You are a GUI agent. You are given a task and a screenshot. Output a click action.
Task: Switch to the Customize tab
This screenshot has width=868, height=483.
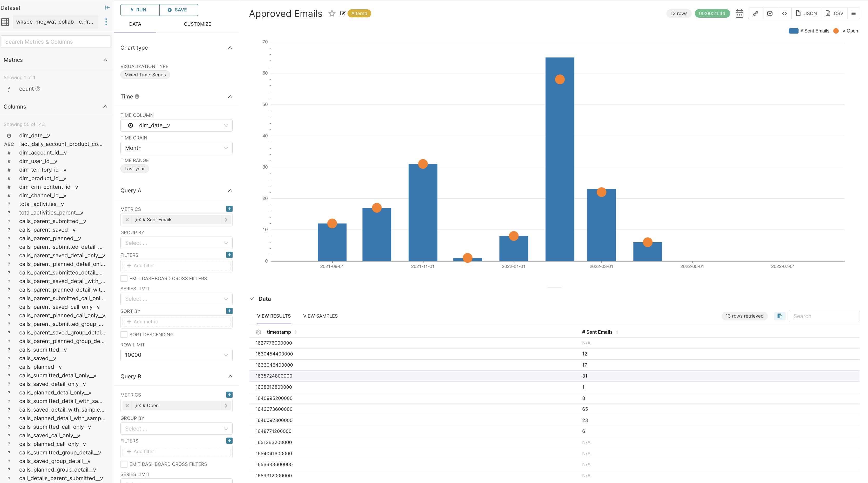point(198,24)
